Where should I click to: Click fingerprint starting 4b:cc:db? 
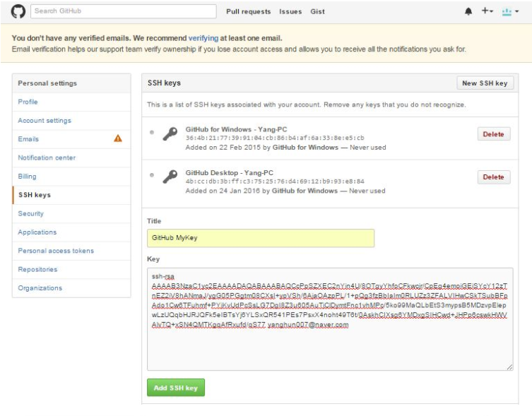tap(275, 182)
